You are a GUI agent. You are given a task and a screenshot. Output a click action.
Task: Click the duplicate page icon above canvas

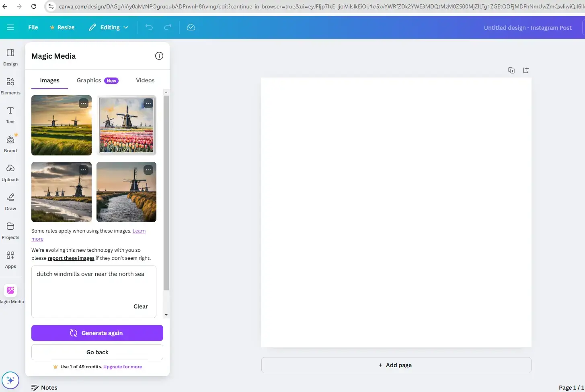(511, 70)
